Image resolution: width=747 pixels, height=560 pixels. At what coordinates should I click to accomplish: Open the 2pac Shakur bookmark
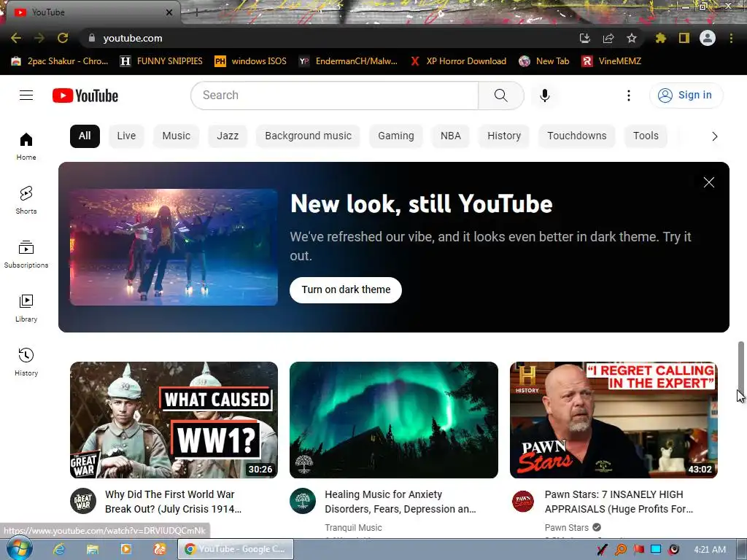(60, 61)
